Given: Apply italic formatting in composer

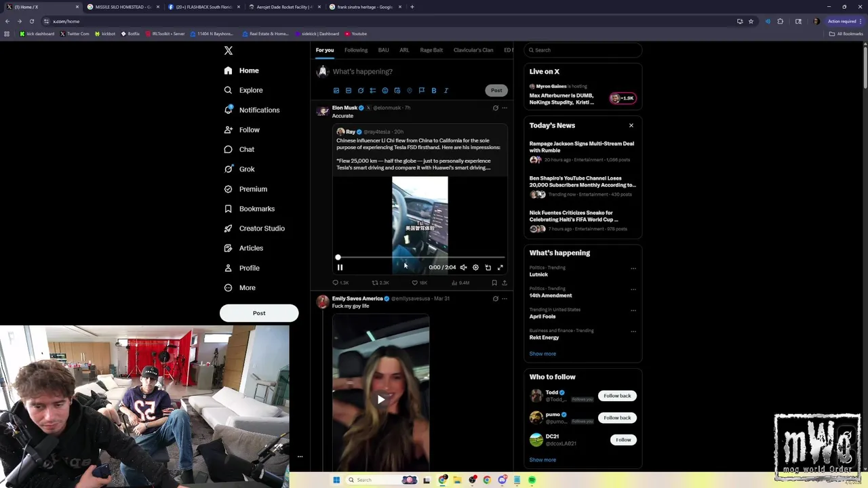Looking at the screenshot, I should 446,91.
